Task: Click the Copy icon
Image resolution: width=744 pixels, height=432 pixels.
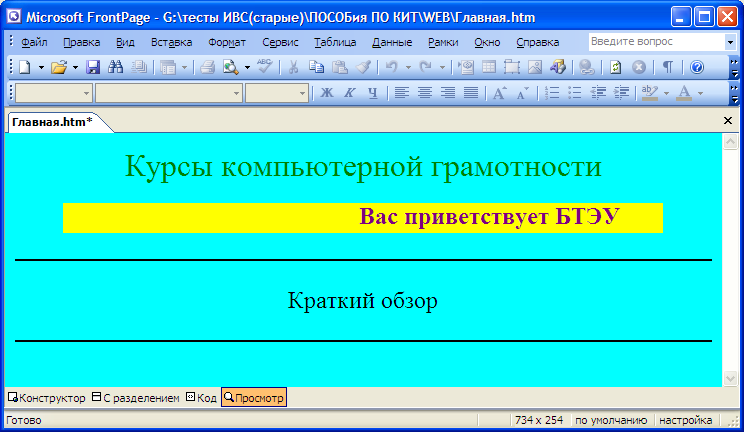Action: click(x=316, y=67)
